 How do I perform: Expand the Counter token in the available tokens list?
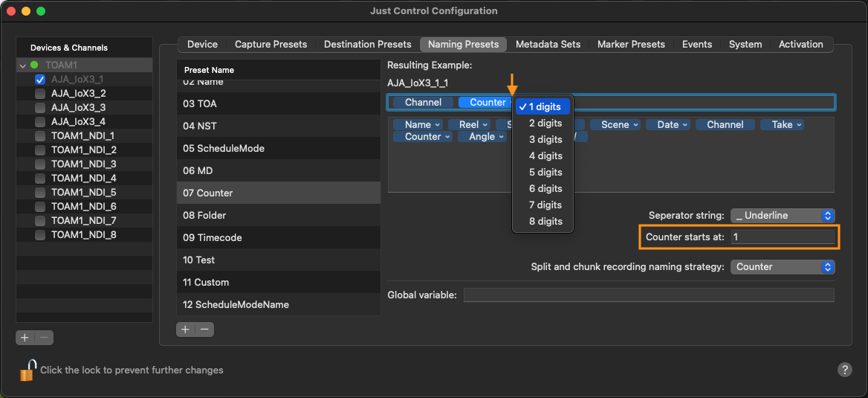(447, 137)
